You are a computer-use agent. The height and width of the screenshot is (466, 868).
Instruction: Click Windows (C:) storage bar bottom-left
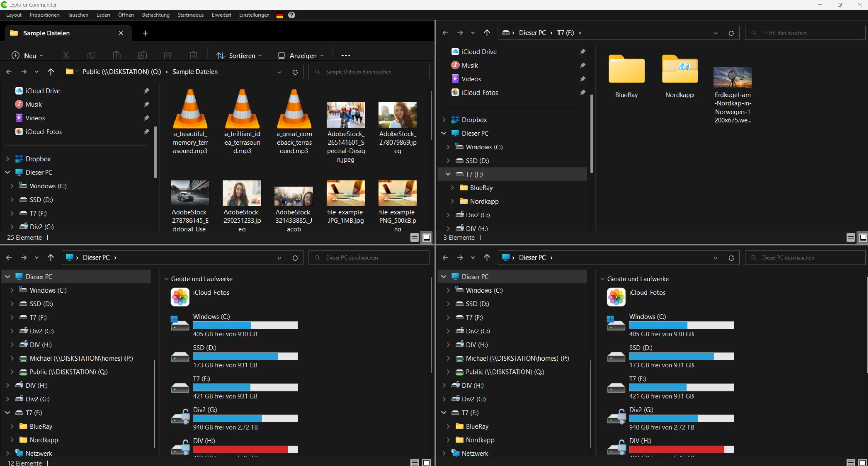pyautogui.click(x=245, y=326)
